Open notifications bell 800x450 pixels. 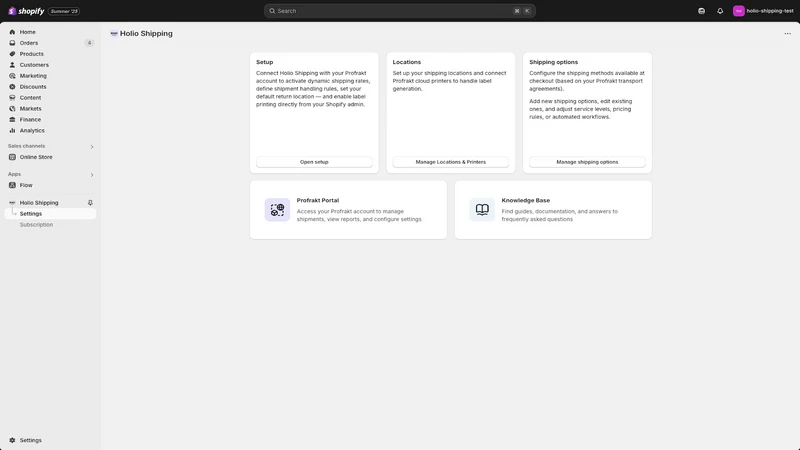point(720,11)
